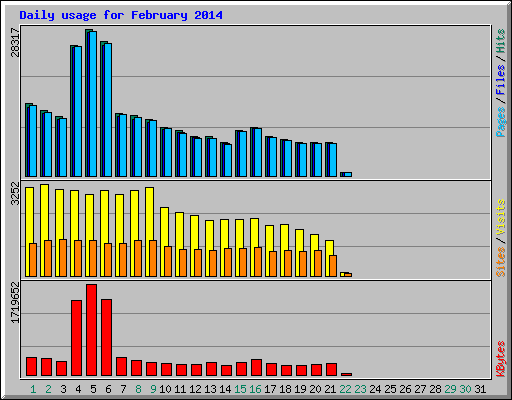Viewport: 512px width, 400px height.
Task: Click the orange sites bar for day 21
Action: tap(333, 266)
